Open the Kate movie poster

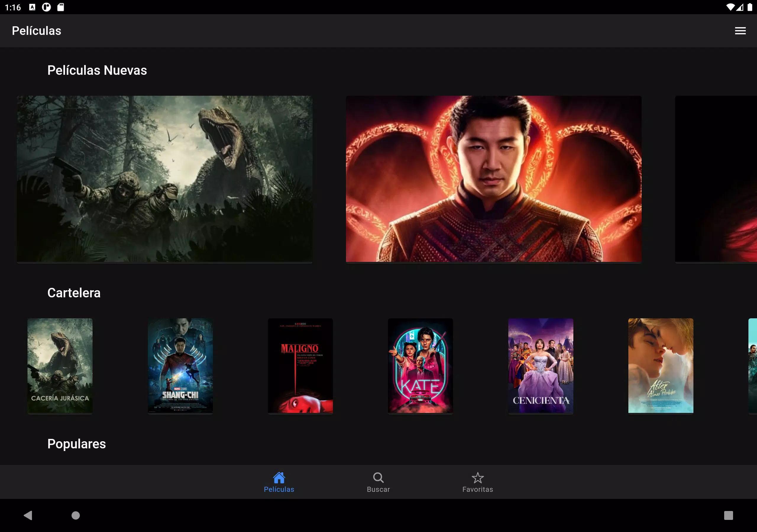pos(420,366)
